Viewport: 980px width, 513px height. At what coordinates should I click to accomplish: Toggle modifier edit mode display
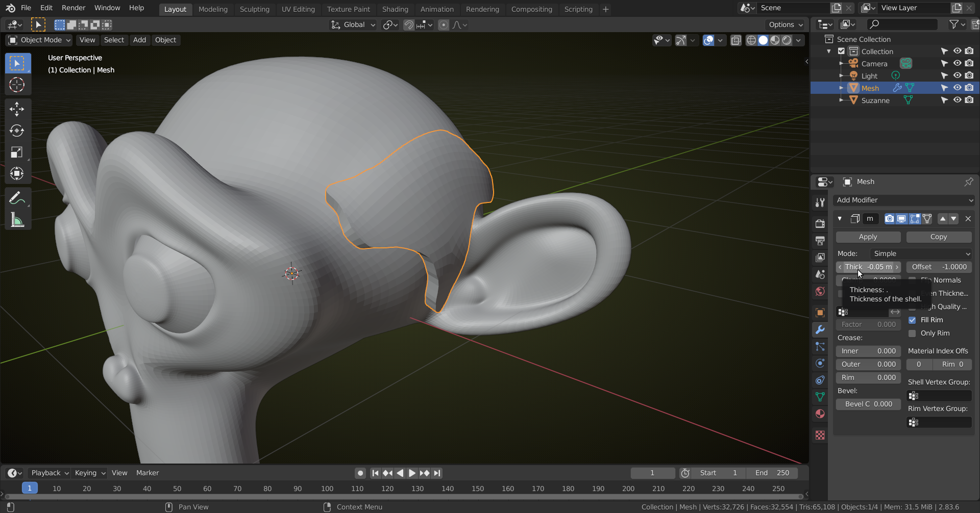(x=914, y=219)
